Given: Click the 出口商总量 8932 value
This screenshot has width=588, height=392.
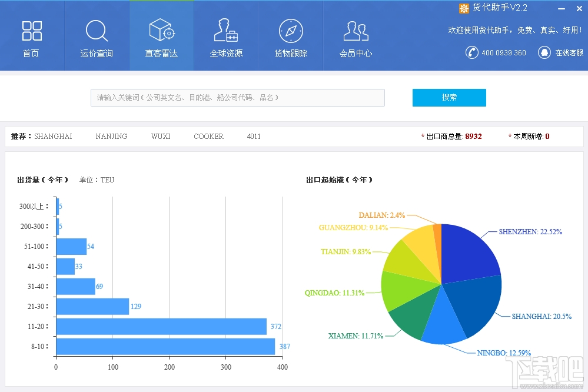Looking at the screenshot, I should point(473,136).
